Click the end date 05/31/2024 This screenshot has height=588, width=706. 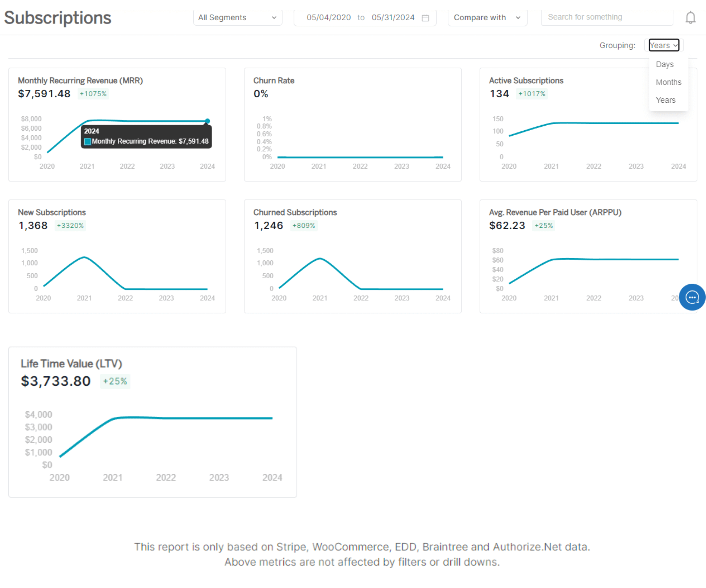click(x=393, y=17)
